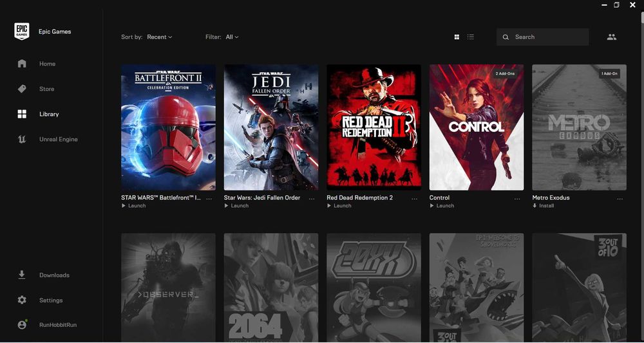Open the Unreal Engine menu item
This screenshot has width=644, height=343.
click(x=59, y=139)
